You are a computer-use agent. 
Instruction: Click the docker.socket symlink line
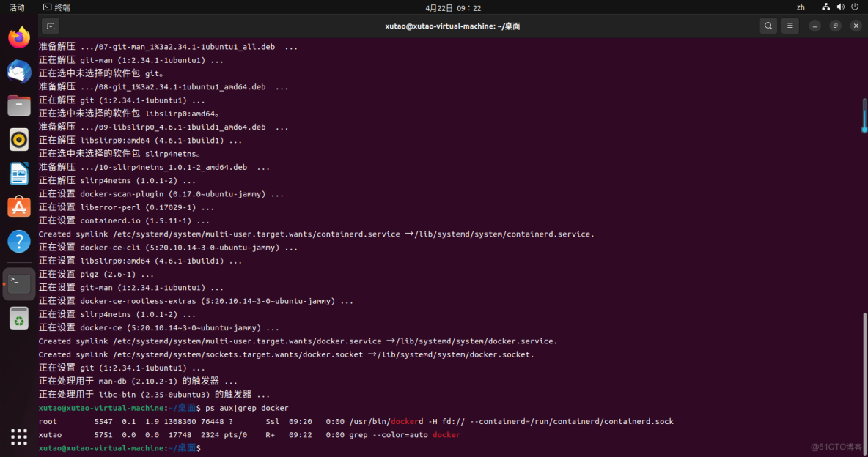tap(286, 354)
